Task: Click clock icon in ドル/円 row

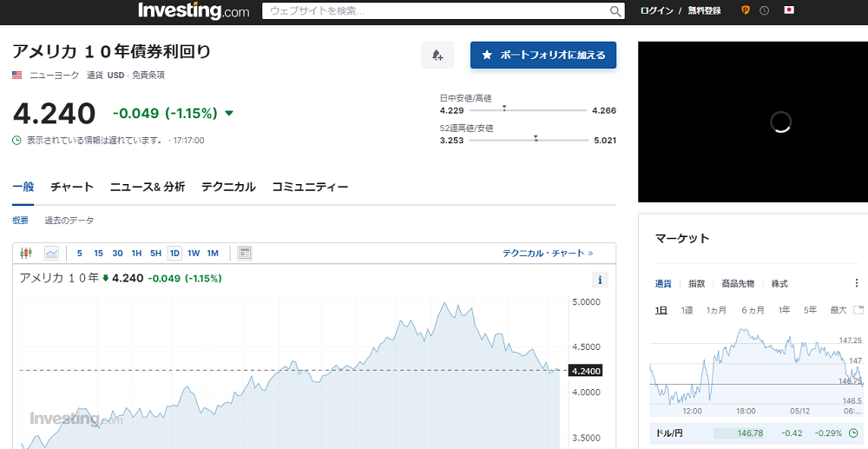Action: tap(852, 433)
